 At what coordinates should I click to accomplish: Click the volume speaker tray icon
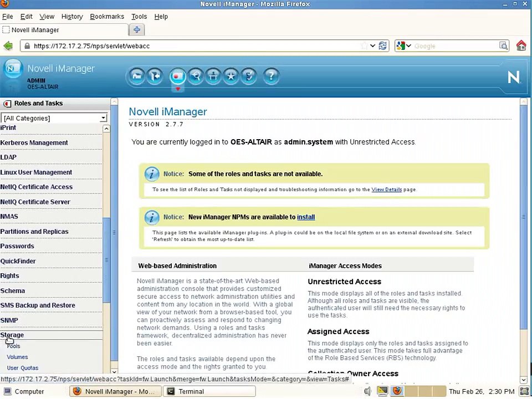[x=368, y=391]
